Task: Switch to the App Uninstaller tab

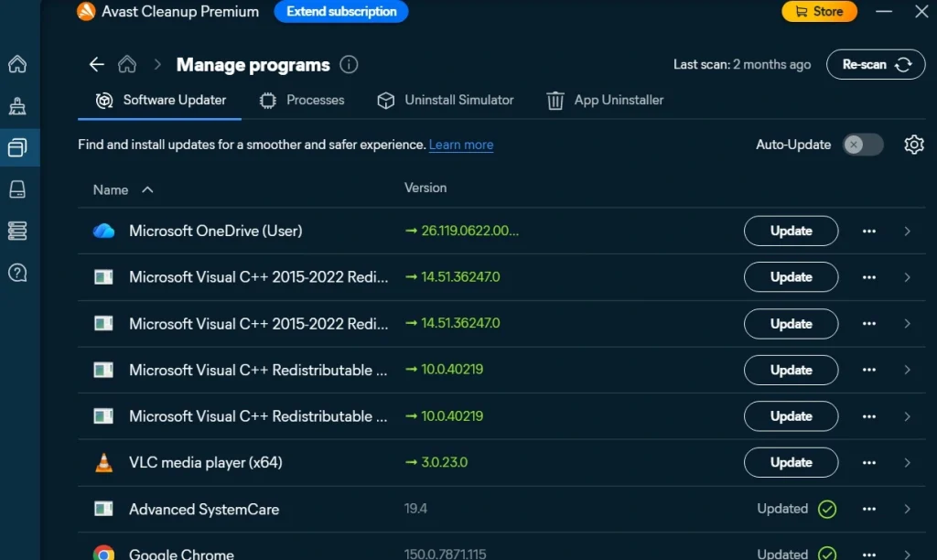Action: tap(605, 101)
